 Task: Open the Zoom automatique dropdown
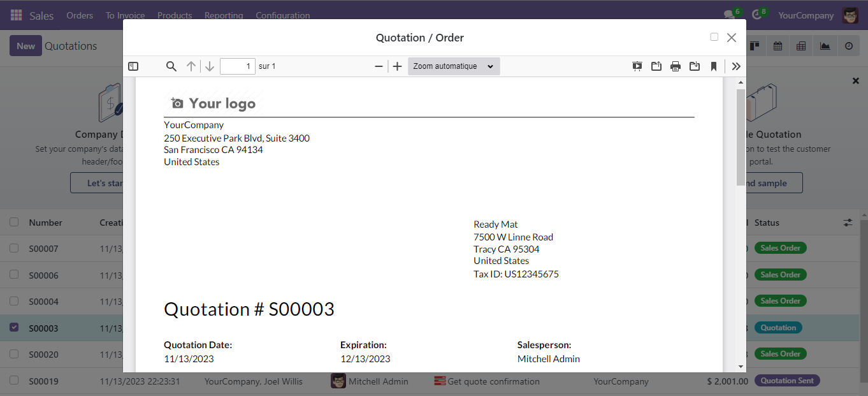click(x=453, y=66)
